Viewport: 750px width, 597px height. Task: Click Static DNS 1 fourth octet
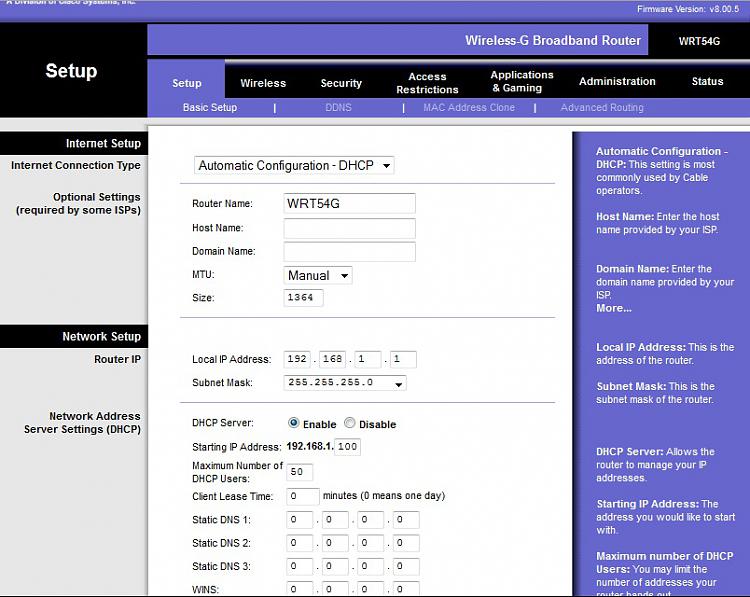pos(406,520)
